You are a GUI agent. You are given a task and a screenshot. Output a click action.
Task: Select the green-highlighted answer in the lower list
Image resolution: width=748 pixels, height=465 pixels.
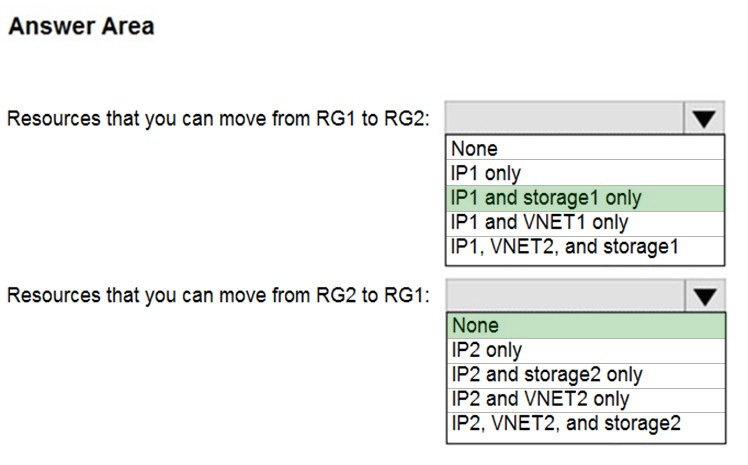585,326
